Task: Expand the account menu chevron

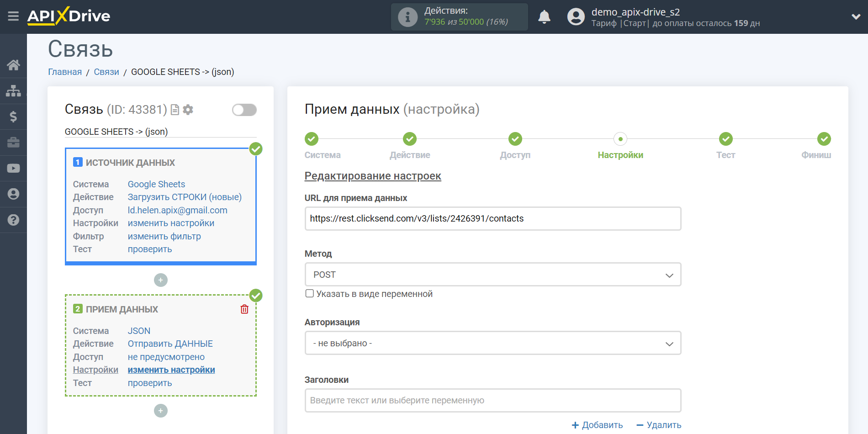Action: 856,17
